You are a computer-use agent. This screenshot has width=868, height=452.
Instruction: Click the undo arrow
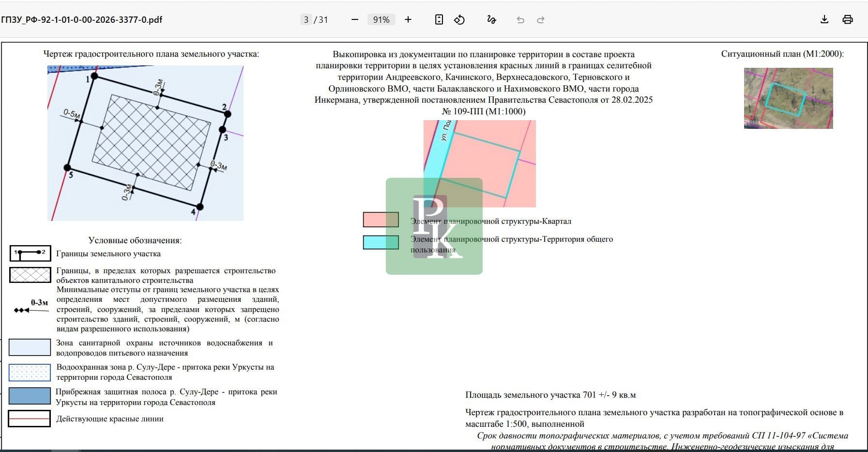point(520,20)
